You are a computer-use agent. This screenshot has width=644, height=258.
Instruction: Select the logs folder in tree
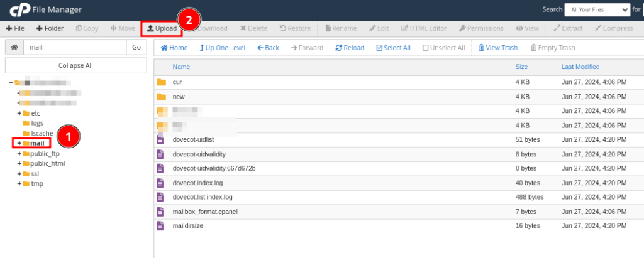(37, 123)
